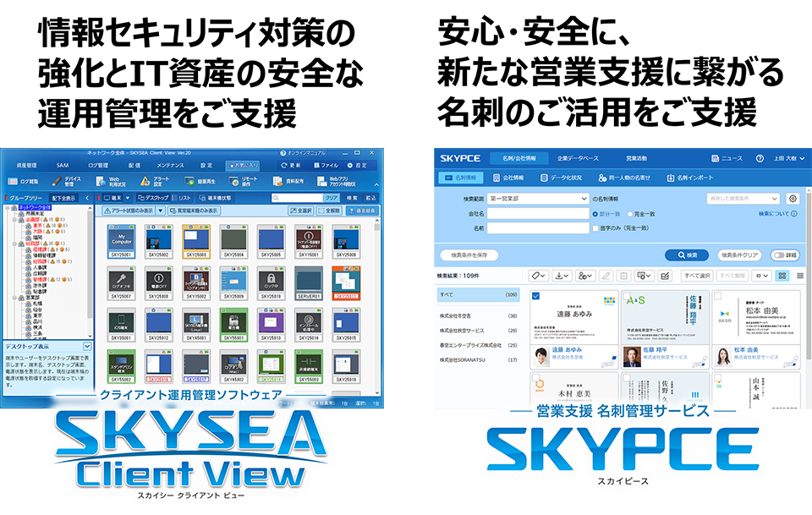Open ファイル menu icon in SKYSEA
The image size is (812, 515).
point(316,166)
